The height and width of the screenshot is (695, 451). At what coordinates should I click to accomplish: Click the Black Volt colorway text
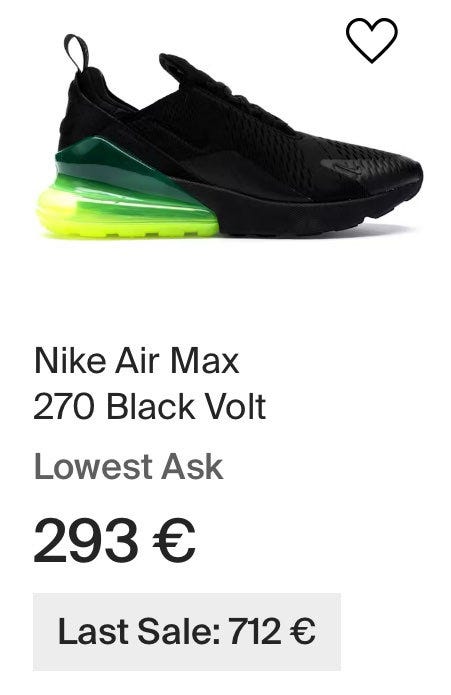186,406
